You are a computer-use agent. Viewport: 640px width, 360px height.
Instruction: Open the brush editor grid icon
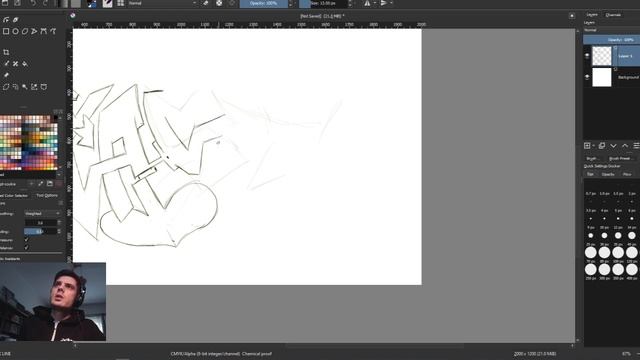(121, 3)
